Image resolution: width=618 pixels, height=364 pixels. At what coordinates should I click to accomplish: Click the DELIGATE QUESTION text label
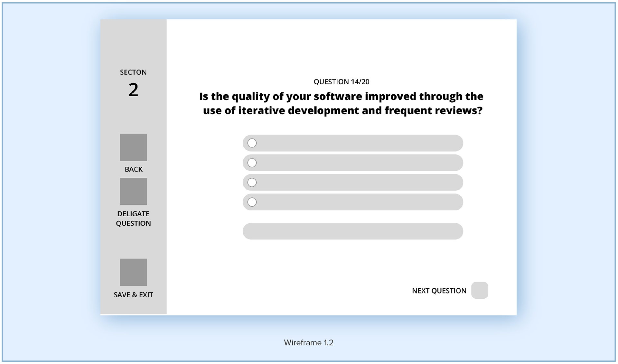(133, 219)
